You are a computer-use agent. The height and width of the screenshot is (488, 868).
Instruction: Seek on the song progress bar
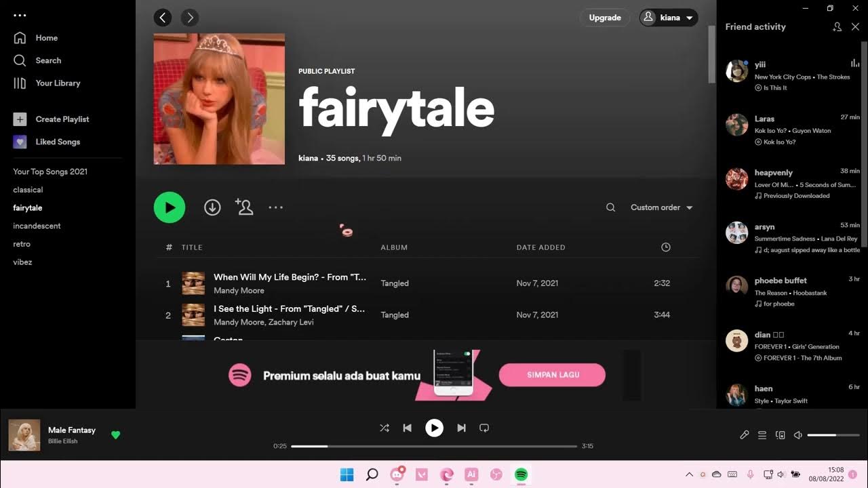(434, 446)
